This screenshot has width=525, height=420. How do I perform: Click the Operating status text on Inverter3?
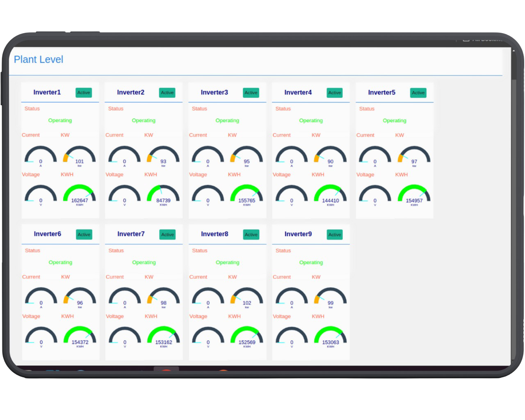227,121
